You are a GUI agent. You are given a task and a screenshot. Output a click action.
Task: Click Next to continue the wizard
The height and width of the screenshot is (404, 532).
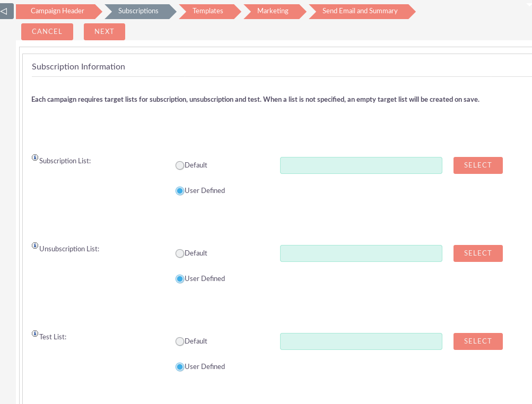click(104, 32)
